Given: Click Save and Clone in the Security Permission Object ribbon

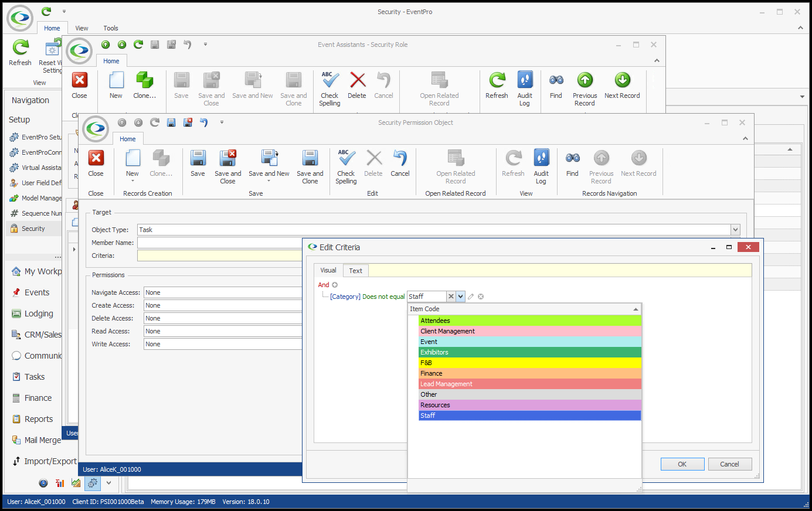Looking at the screenshot, I should pos(310,167).
